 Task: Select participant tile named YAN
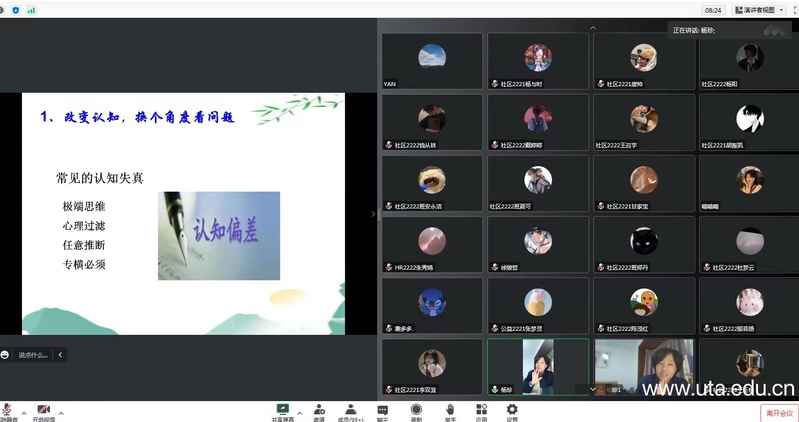coord(431,62)
